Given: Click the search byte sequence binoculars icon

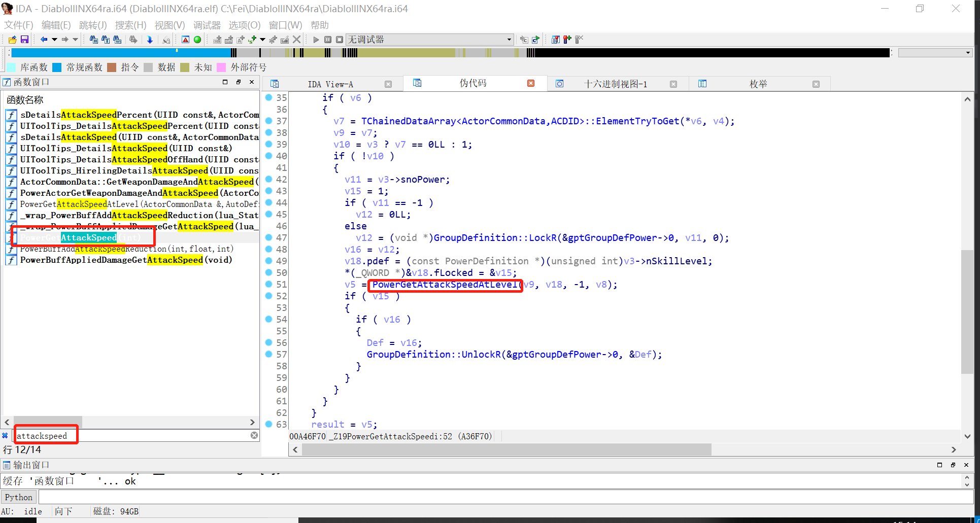Looking at the screenshot, I should tap(117, 39).
